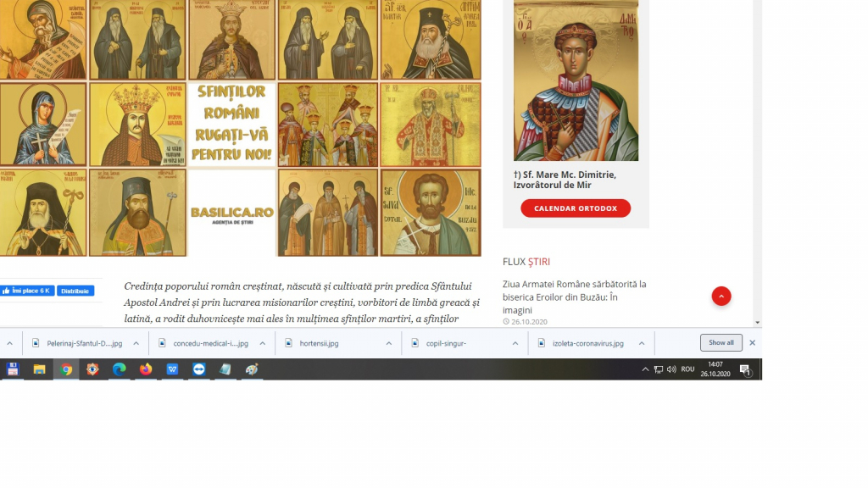
Task: Close the downloads bar
Action: click(x=753, y=343)
